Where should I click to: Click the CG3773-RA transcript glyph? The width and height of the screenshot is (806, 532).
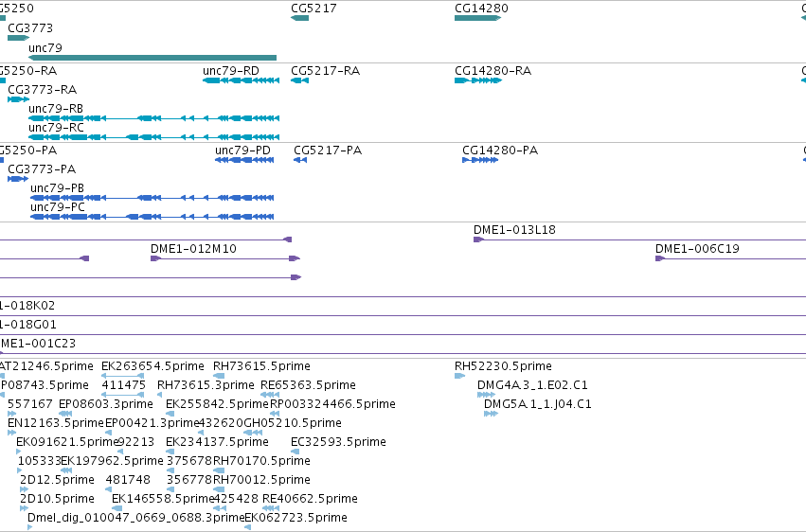(x=19, y=99)
